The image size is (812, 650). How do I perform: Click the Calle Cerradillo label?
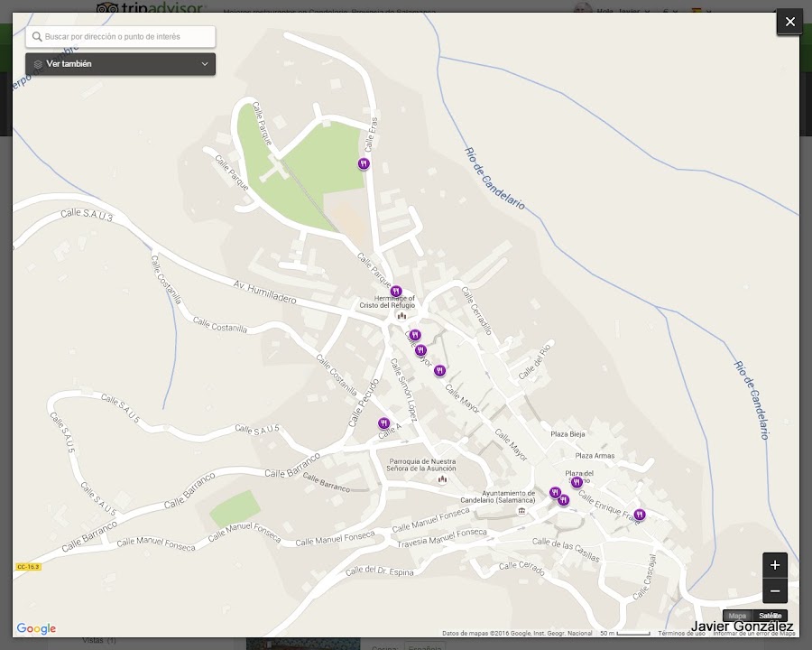[x=476, y=311]
